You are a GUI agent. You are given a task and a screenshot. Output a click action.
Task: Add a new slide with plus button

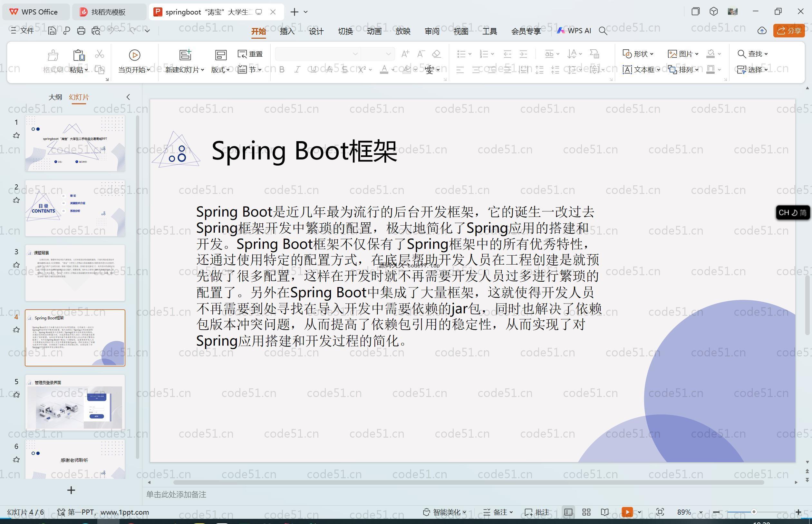click(x=71, y=490)
